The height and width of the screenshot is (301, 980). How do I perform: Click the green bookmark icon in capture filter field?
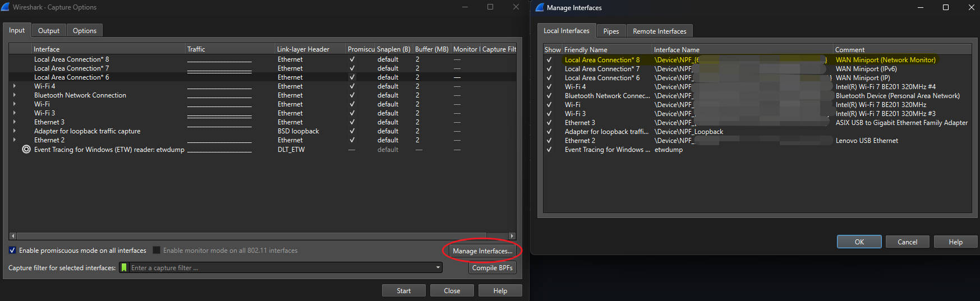(124, 268)
